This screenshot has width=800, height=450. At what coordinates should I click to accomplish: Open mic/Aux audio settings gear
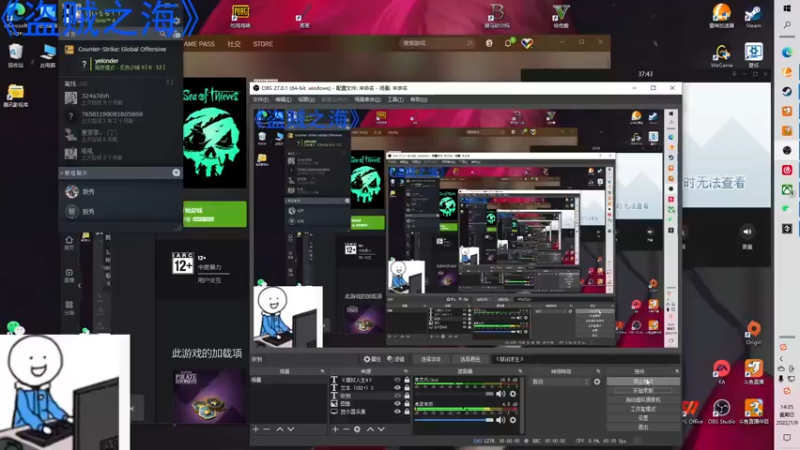point(513,394)
